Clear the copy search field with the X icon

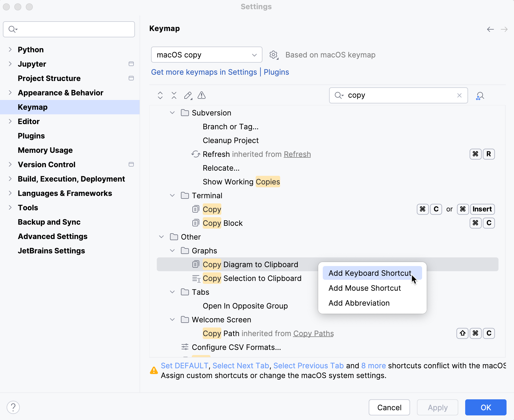pos(459,95)
